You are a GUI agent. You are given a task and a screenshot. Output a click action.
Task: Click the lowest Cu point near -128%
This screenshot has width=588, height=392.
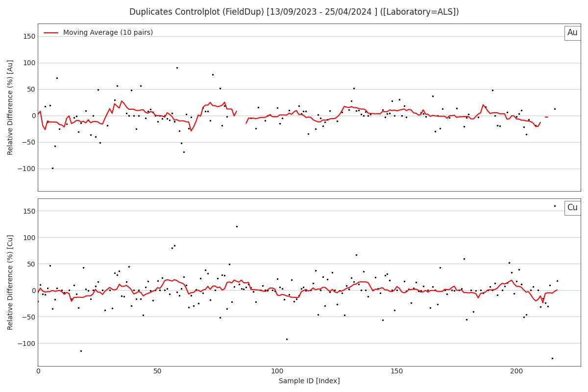click(552, 358)
